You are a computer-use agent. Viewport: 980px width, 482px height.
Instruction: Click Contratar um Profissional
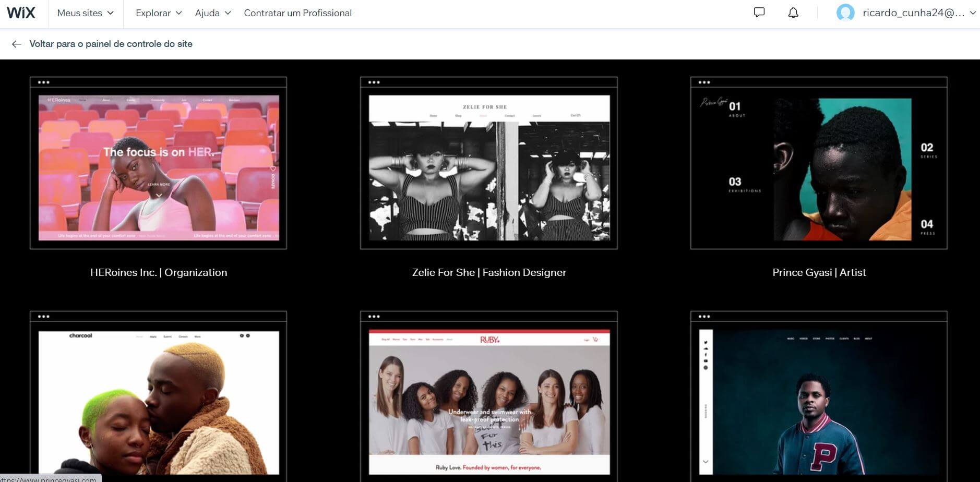pos(297,13)
